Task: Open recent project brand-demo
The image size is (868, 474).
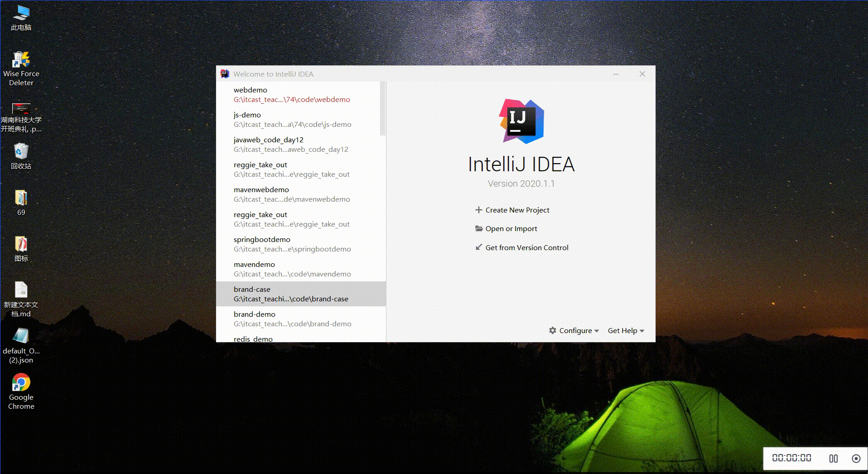Action: pyautogui.click(x=301, y=319)
